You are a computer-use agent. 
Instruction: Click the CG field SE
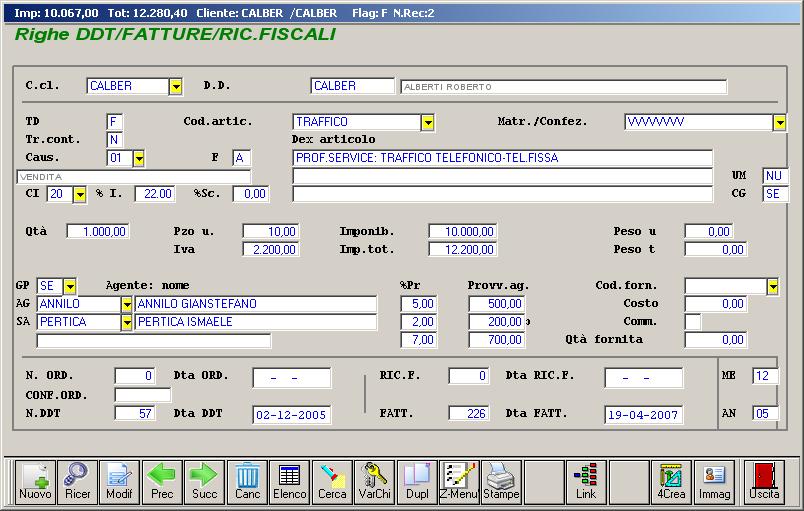coord(775,194)
